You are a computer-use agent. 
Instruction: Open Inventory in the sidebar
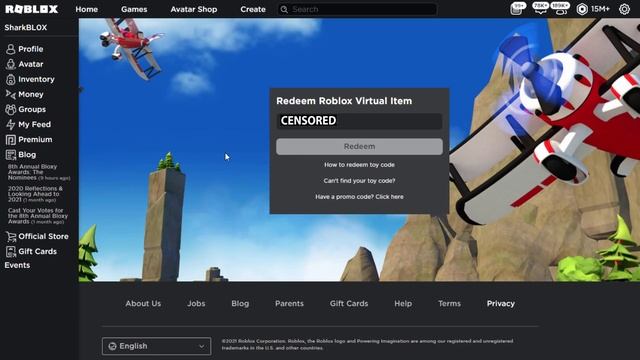coord(36,79)
